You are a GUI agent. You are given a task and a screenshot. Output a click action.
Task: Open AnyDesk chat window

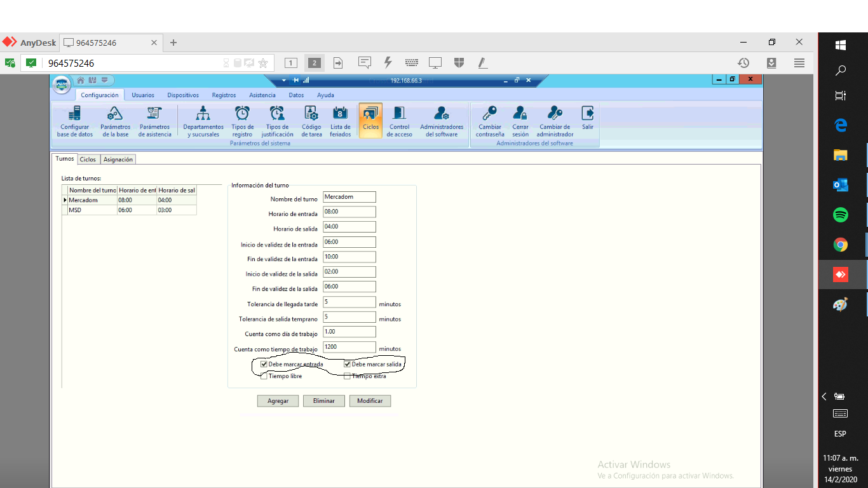(365, 62)
